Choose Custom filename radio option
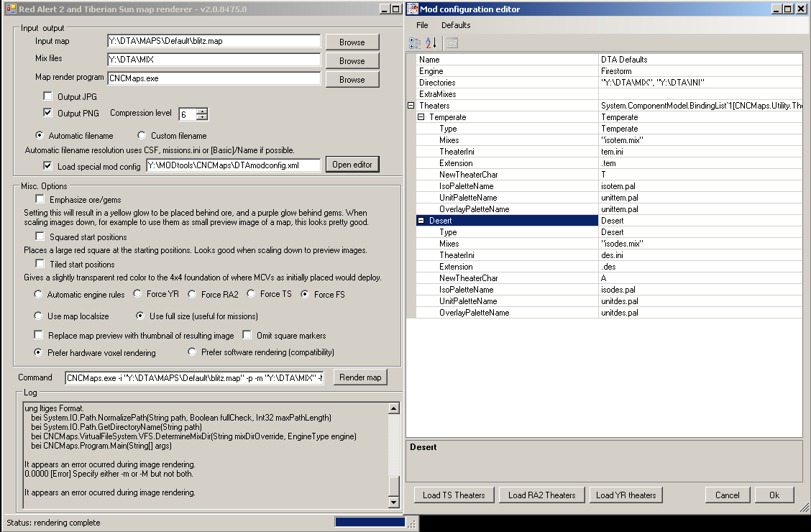 142,135
